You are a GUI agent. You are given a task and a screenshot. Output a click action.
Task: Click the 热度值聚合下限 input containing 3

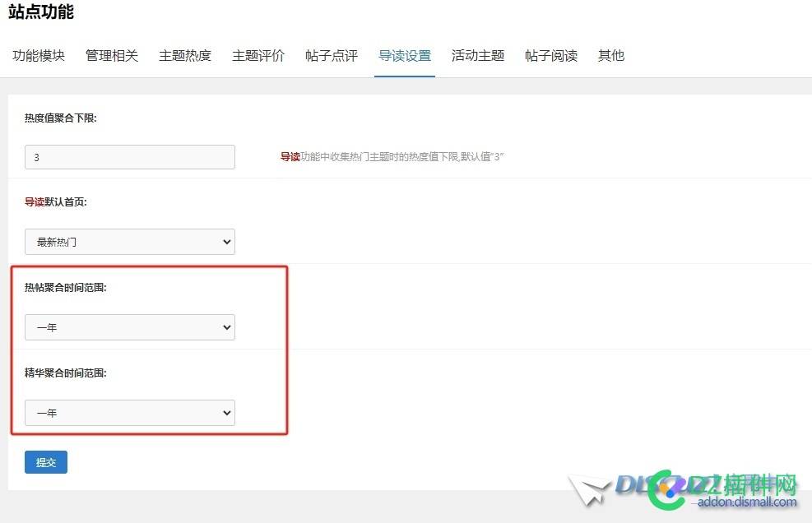[x=129, y=156]
